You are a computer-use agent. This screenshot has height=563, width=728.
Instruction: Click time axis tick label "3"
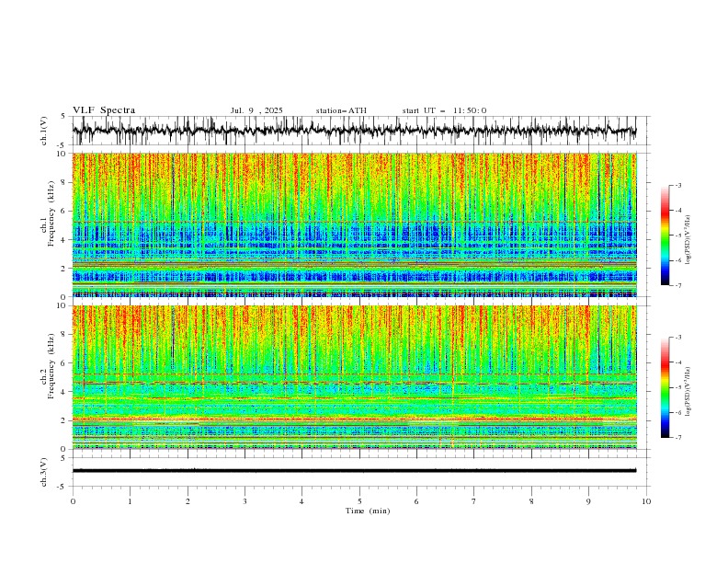coord(245,501)
